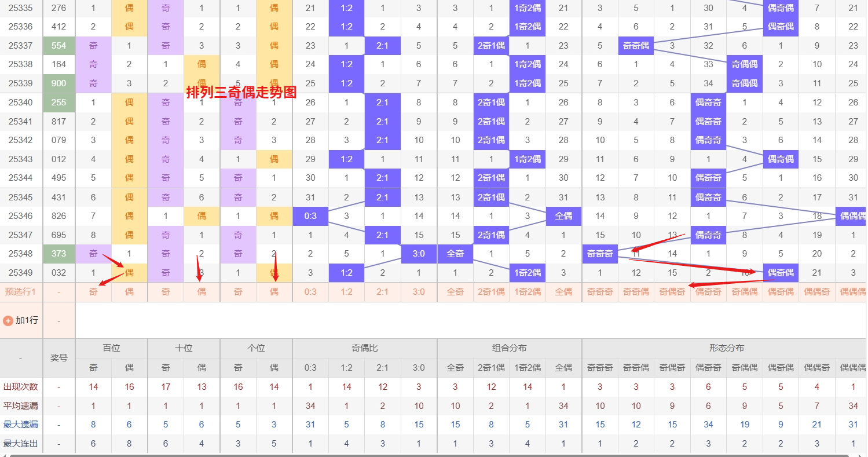Click the 奇奇奇 cell in row 25348

[x=600, y=254]
